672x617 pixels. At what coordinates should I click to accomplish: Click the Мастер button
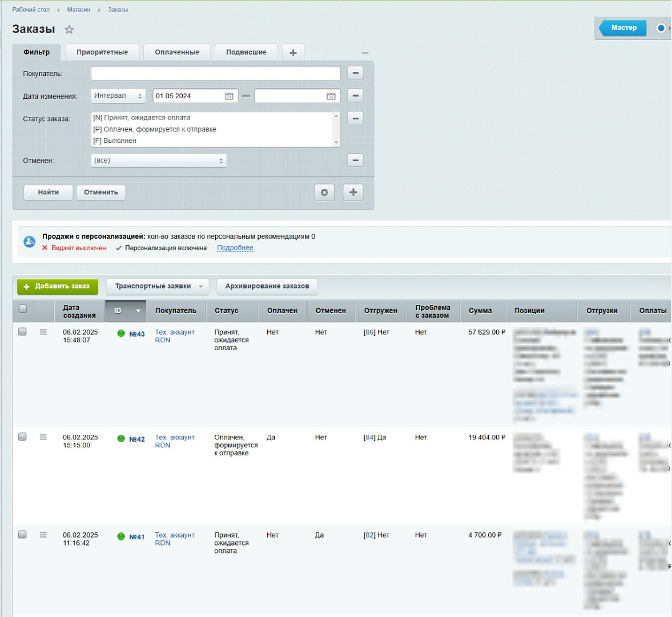coord(623,28)
